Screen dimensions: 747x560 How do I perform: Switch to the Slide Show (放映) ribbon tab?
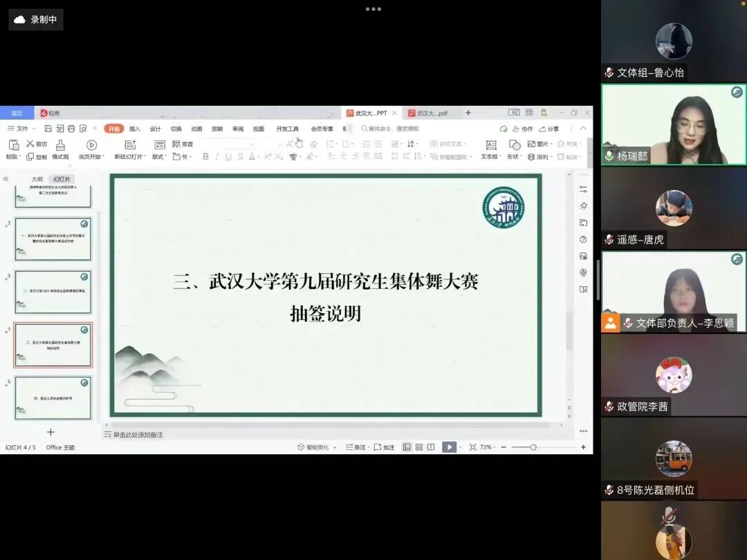[217, 129]
